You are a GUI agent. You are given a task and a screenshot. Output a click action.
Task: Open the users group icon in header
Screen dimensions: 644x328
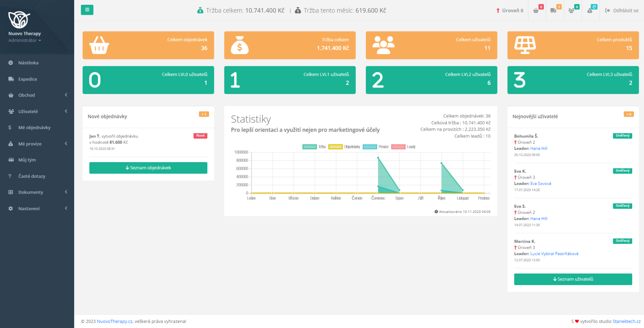pos(572,10)
